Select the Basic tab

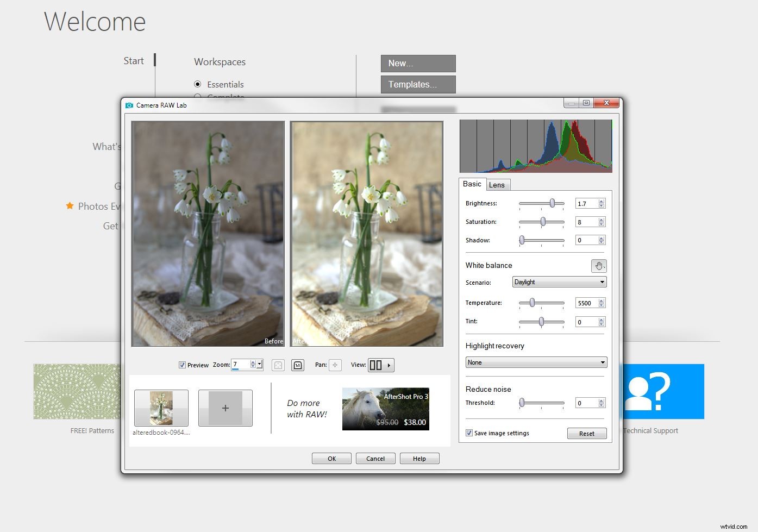tap(472, 184)
